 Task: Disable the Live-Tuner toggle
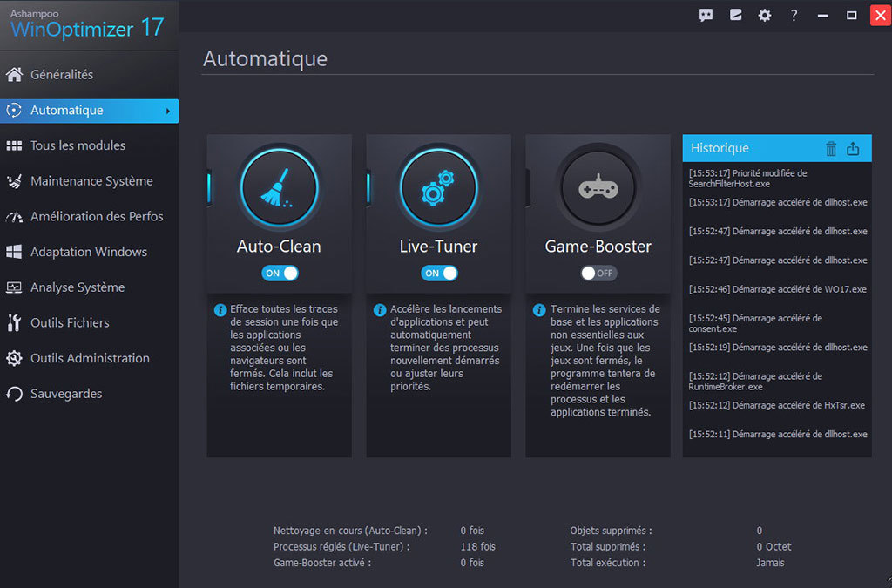click(439, 273)
